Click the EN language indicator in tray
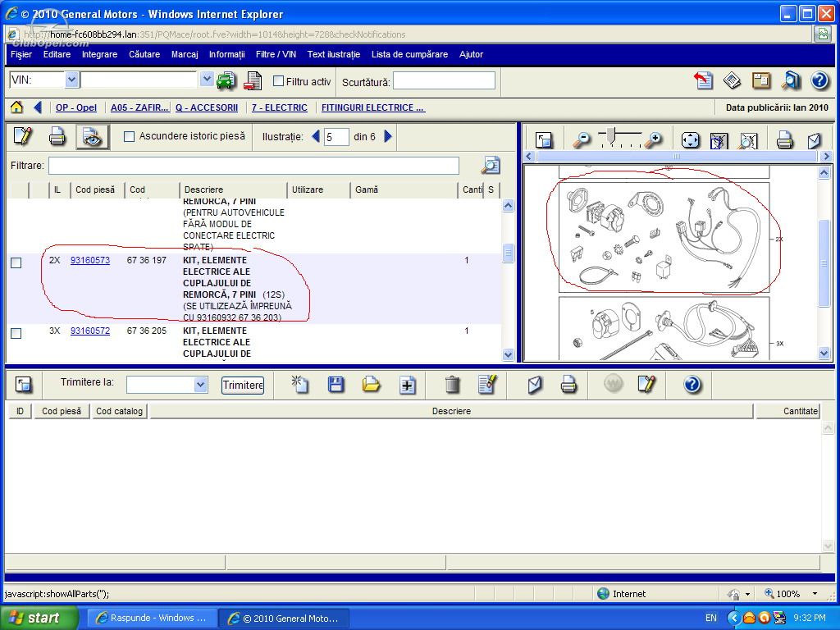 click(711, 618)
